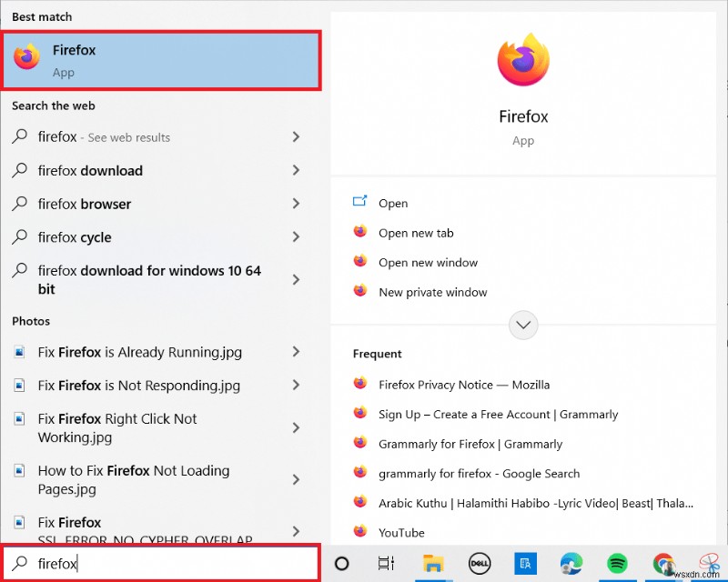Open Microsoft Edge from the taskbar

[571, 564]
